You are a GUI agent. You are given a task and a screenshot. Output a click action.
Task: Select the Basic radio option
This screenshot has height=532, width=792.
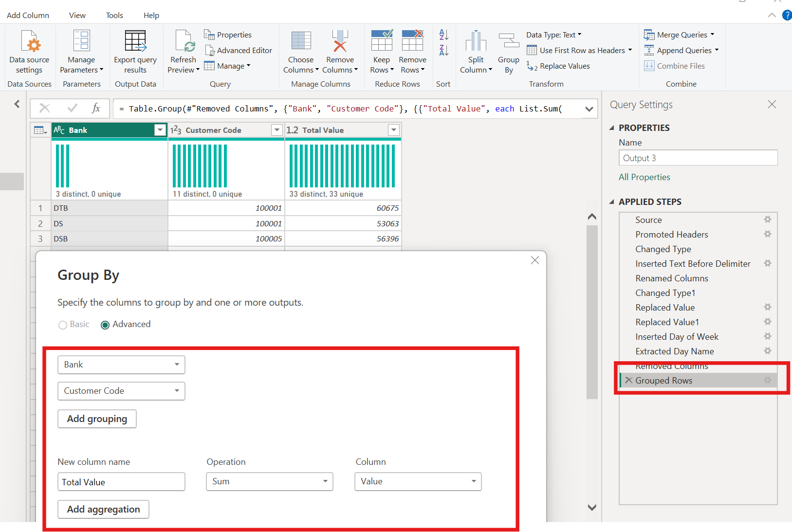(x=63, y=325)
